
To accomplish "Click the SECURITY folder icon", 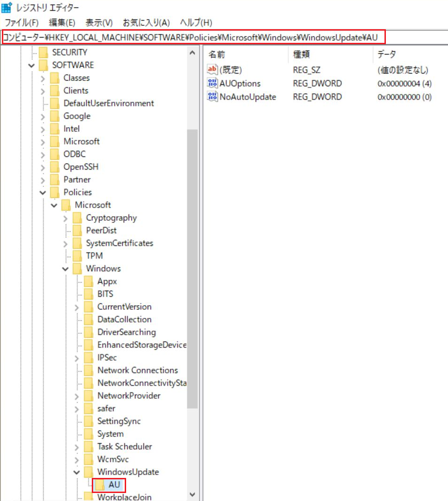I will [43, 52].
